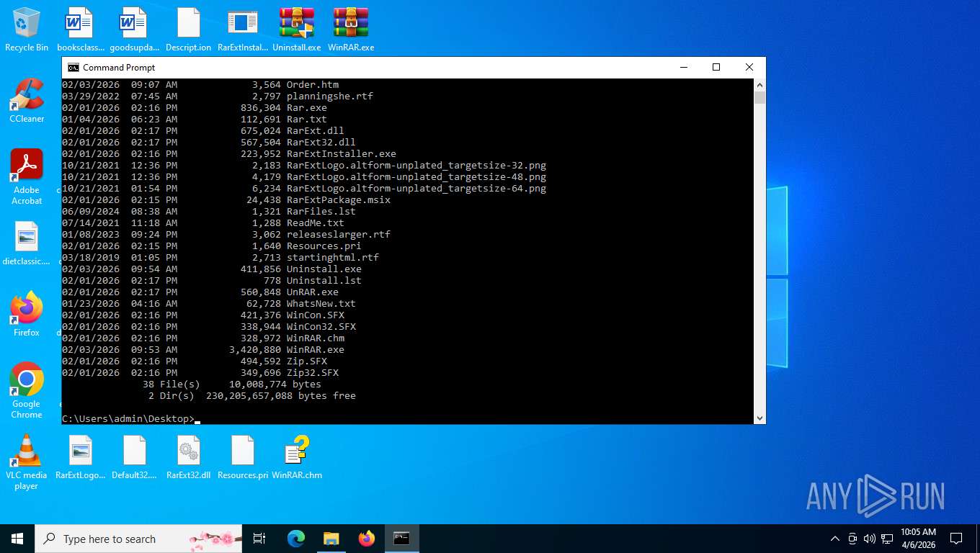Click the Command Prompt title text
The width and height of the screenshot is (980, 553).
coord(119,67)
